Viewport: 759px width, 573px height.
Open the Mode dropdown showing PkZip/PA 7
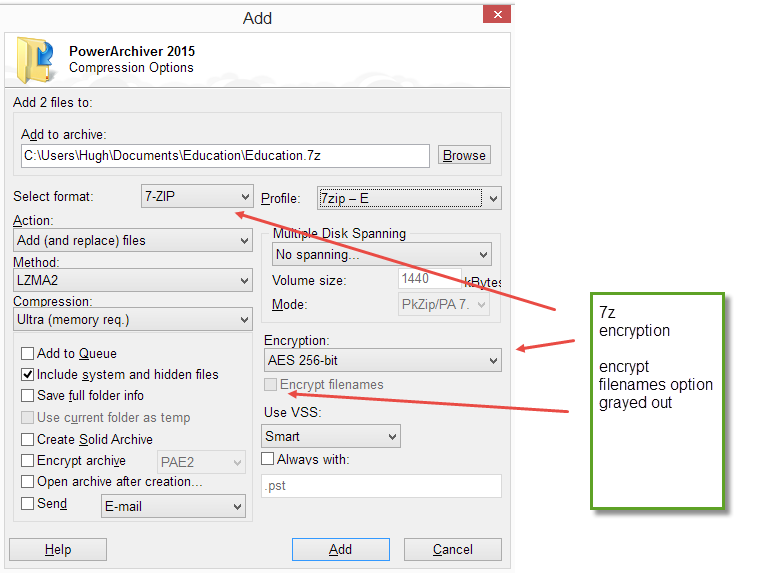(444, 304)
